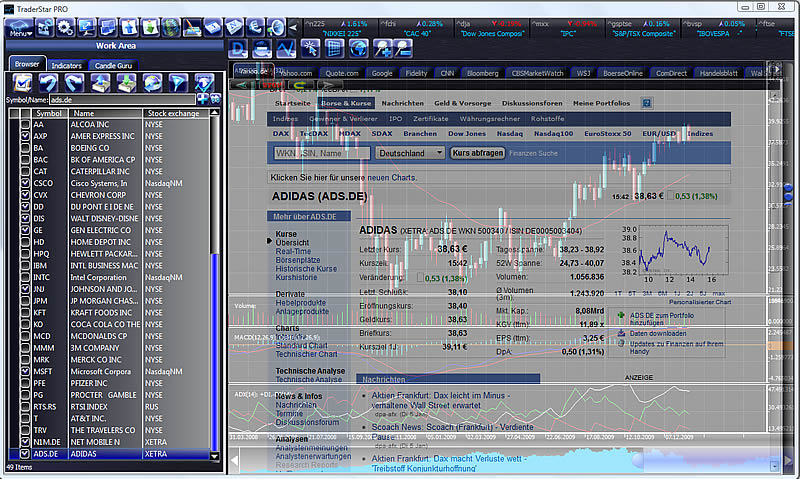Open the main Menu button
Viewport: 800px width, 479px height.
point(19,28)
